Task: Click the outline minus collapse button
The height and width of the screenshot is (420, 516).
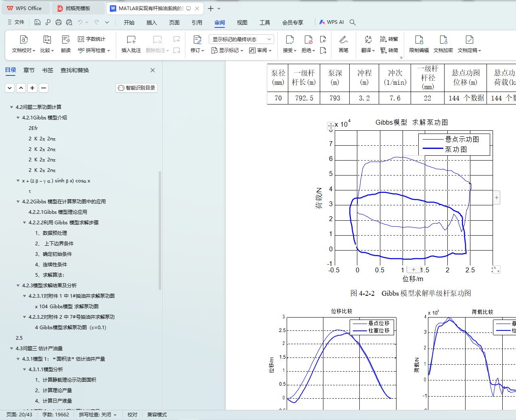Action: coord(44,88)
